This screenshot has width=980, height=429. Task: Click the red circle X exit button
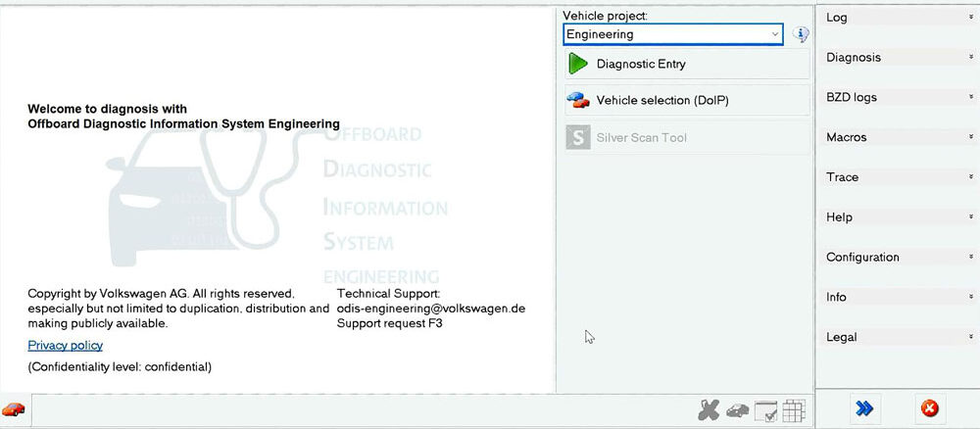coord(929,409)
